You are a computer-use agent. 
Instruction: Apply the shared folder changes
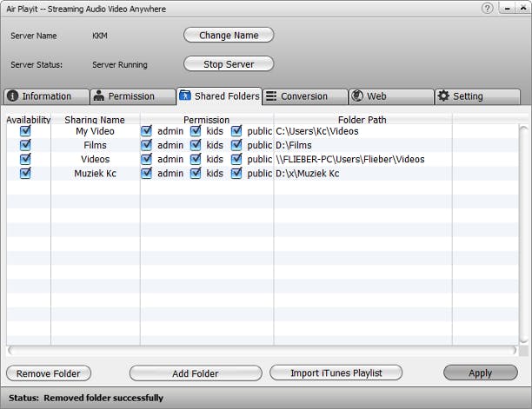click(x=481, y=373)
